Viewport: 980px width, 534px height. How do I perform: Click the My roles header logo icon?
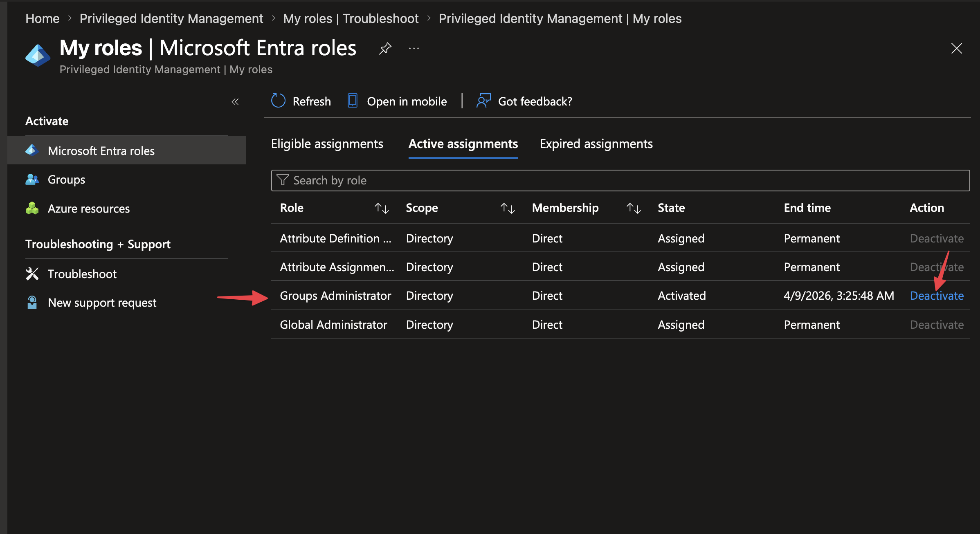38,55
